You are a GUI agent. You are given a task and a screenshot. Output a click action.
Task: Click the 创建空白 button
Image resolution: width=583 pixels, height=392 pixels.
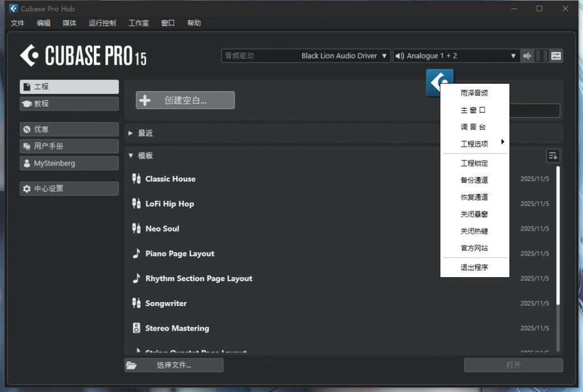185,100
